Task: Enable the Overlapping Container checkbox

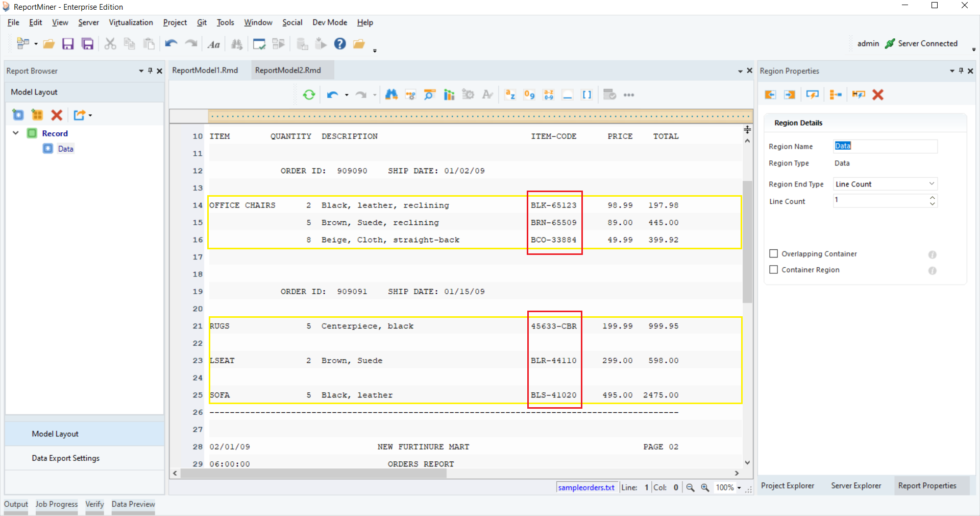Action: pos(774,254)
